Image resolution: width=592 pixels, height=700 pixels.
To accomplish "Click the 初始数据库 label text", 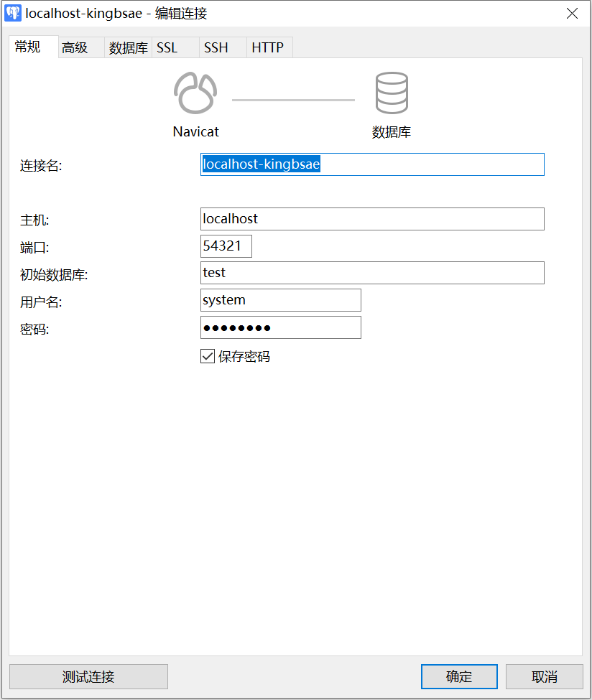I will pyautogui.click(x=54, y=274).
